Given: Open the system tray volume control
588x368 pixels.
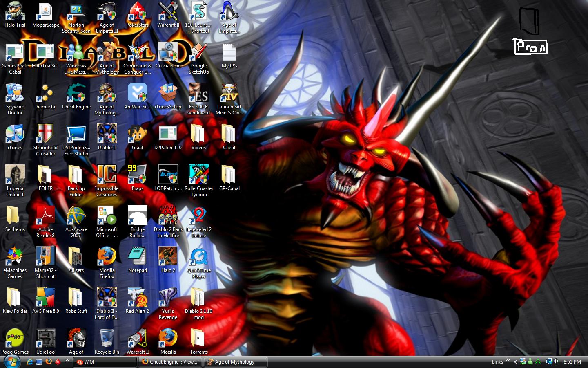Looking at the screenshot, I should pyautogui.click(x=556, y=361).
